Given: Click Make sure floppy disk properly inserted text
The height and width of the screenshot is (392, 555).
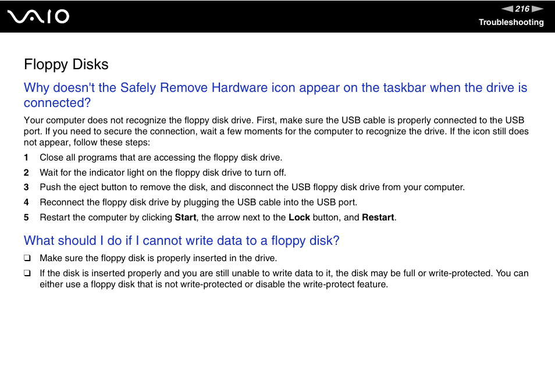Looking at the screenshot, I should (158, 258).
